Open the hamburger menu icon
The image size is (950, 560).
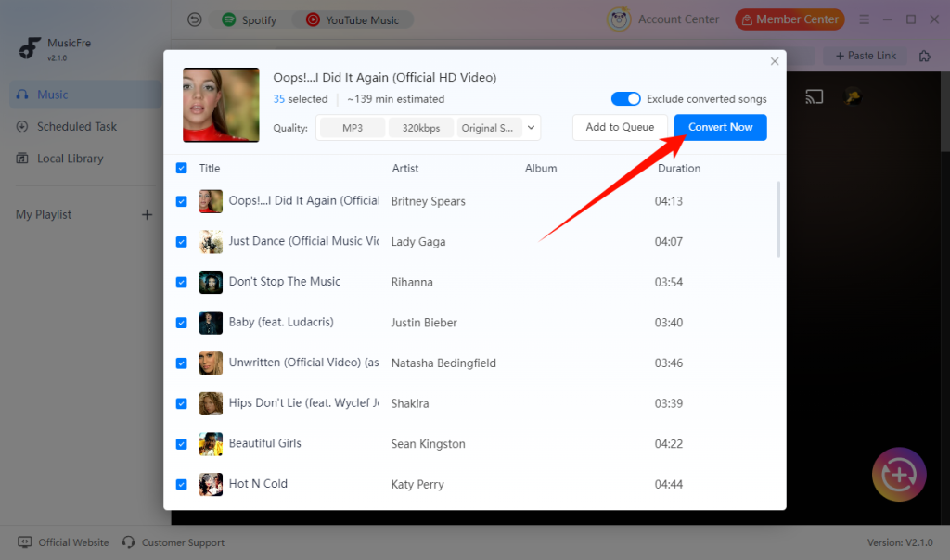tap(864, 19)
